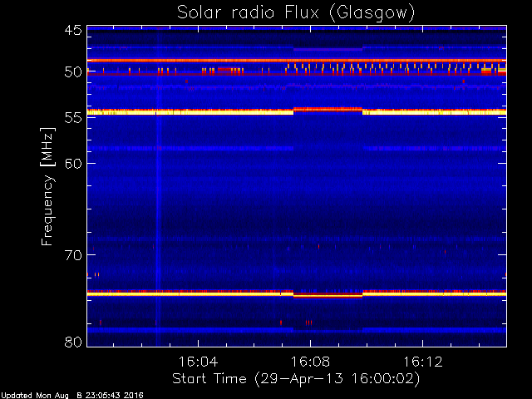
Task: Click the "60" frequency tick label
Action: 73,163
